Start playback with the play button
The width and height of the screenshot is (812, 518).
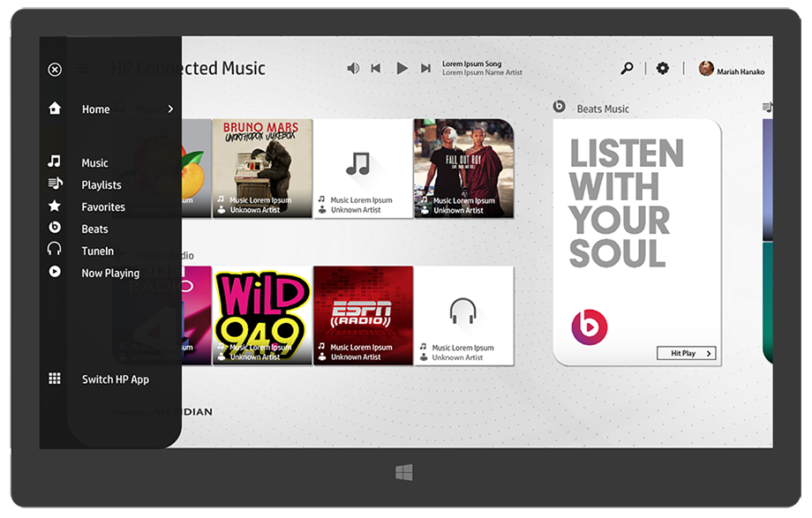pos(402,68)
